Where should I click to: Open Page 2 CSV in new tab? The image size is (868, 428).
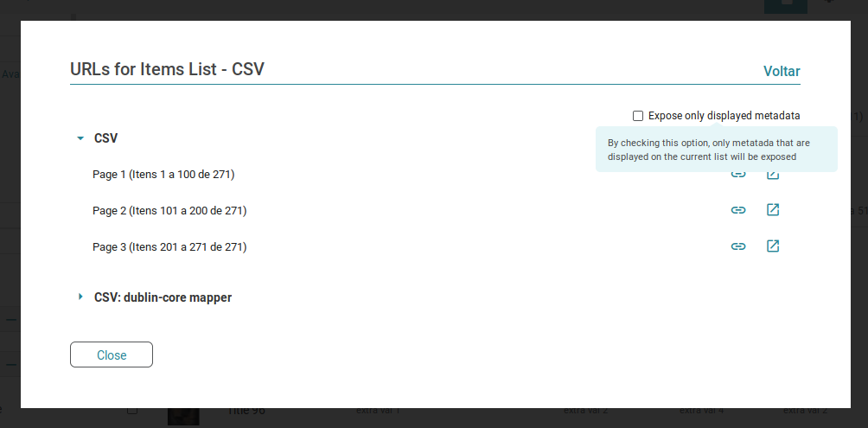pyautogui.click(x=773, y=210)
